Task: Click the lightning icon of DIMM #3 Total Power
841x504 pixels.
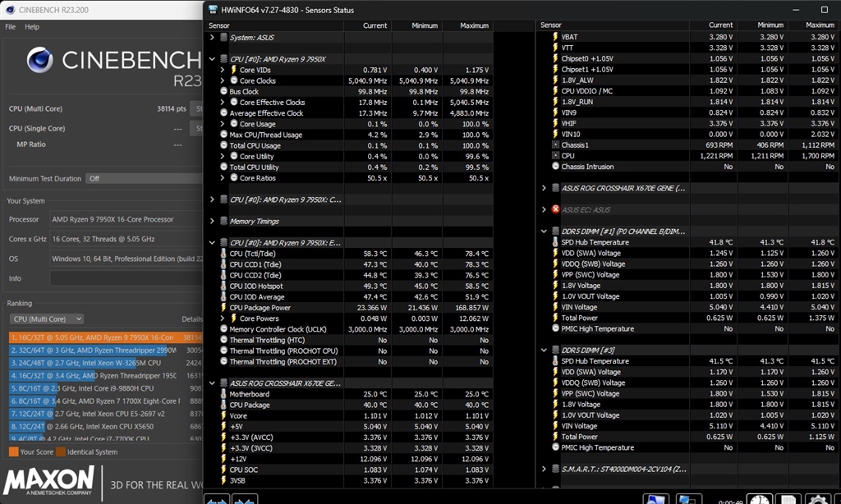Action: pos(556,437)
